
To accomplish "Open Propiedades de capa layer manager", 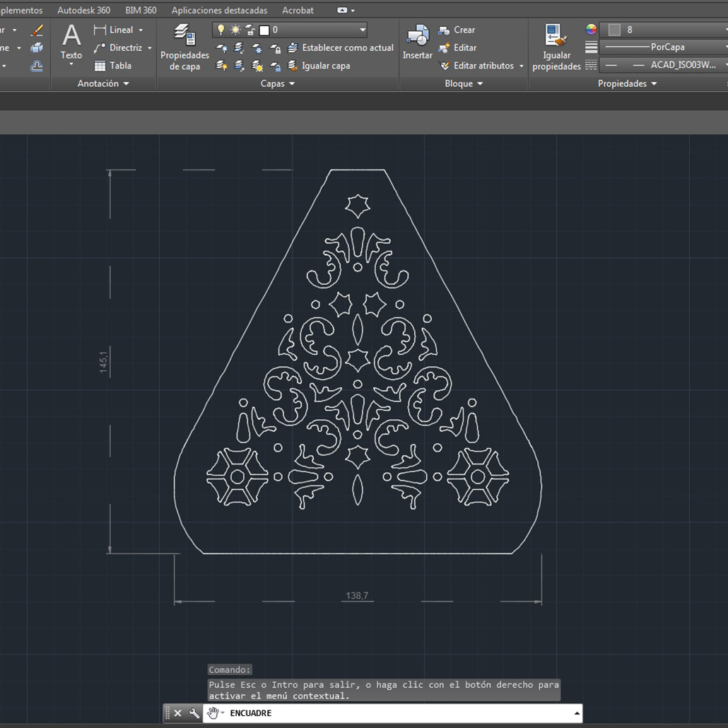I will tap(184, 47).
